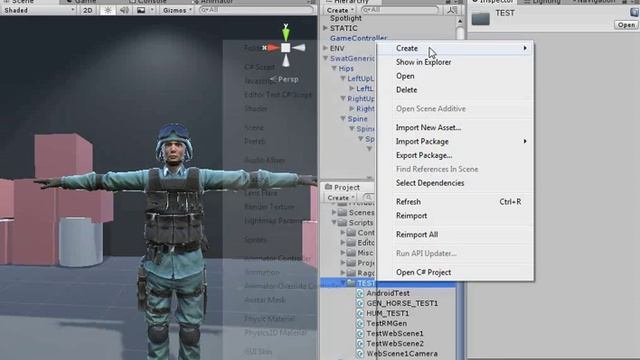
Task: Collapse the Spine node in Hierarchy
Action: [343, 119]
